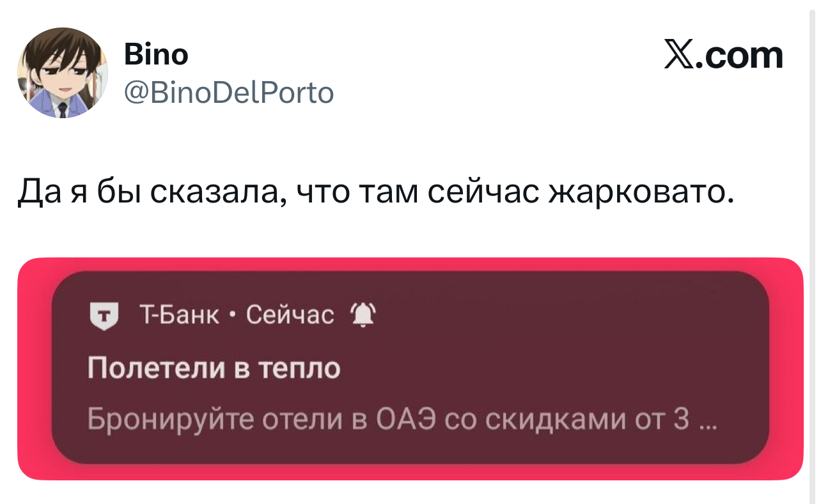
Task: Click the T-Bank shield logo icon
Action: tap(101, 316)
